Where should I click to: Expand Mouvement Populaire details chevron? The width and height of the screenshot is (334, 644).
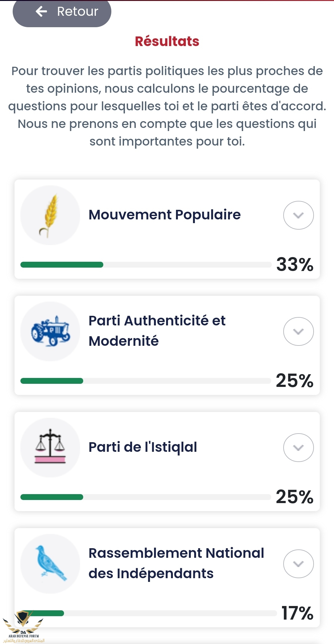coord(298,215)
